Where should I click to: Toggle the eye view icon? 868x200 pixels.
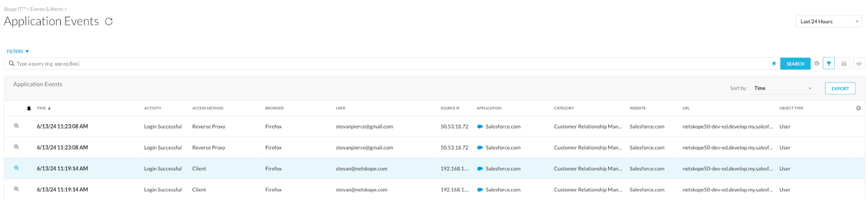tap(859, 63)
